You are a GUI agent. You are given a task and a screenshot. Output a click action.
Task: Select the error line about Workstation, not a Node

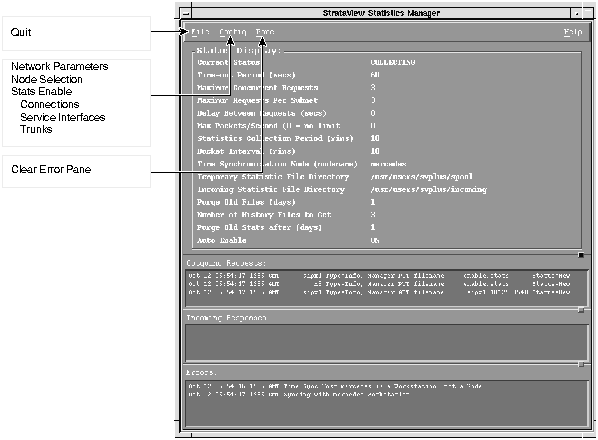point(335,386)
